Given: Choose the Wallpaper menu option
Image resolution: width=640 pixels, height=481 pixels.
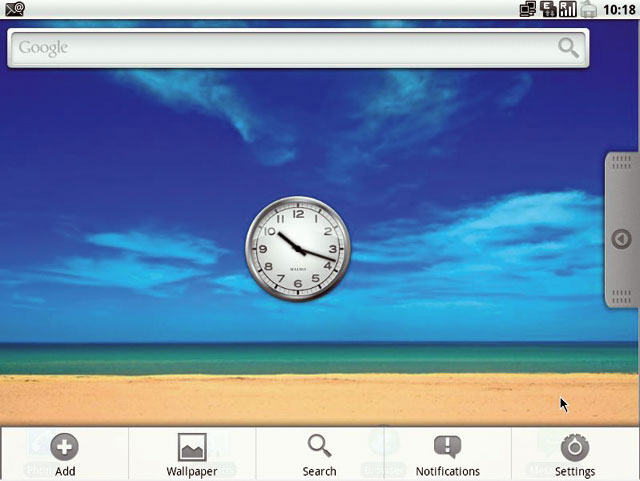Looking at the screenshot, I should [192, 454].
